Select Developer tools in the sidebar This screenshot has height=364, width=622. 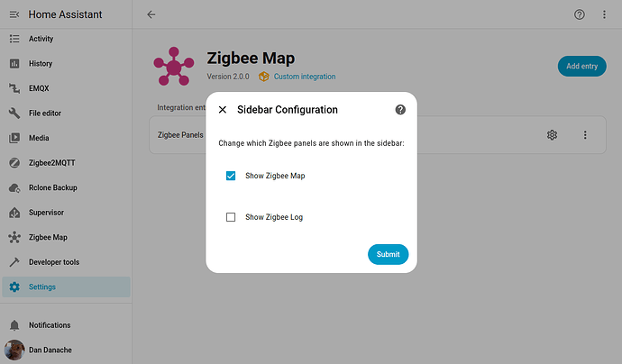click(x=54, y=262)
